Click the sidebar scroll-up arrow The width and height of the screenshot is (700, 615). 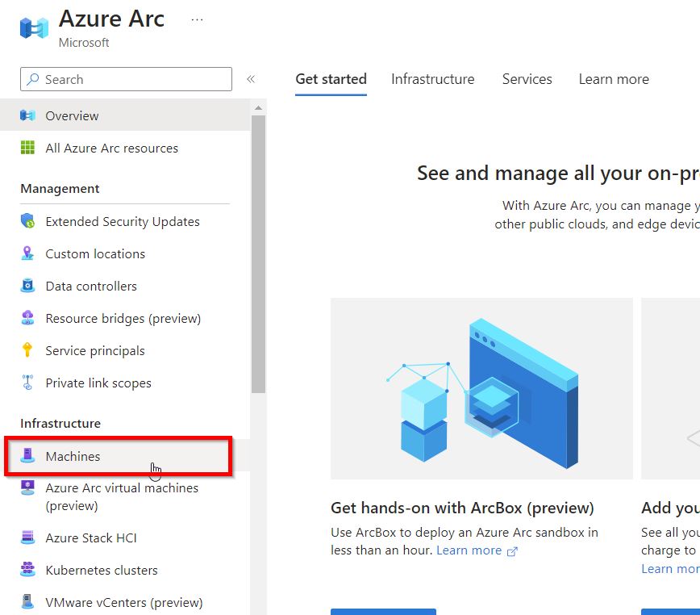pos(258,107)
